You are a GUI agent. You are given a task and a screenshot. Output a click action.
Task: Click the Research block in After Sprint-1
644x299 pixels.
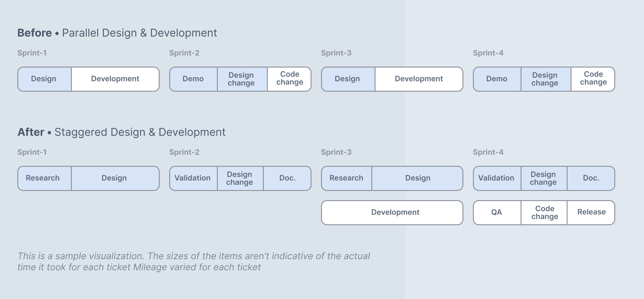click(44, 178)
